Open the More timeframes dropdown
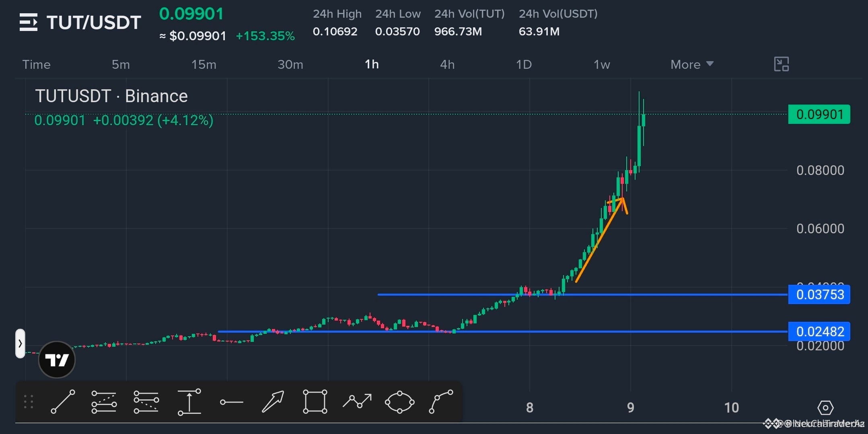 (692, 64)
